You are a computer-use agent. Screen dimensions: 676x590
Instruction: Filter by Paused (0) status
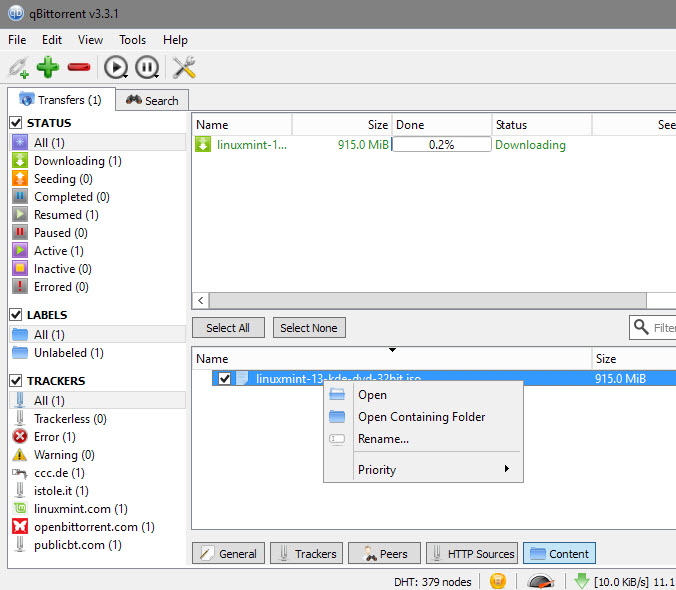(x=60, y=233)
